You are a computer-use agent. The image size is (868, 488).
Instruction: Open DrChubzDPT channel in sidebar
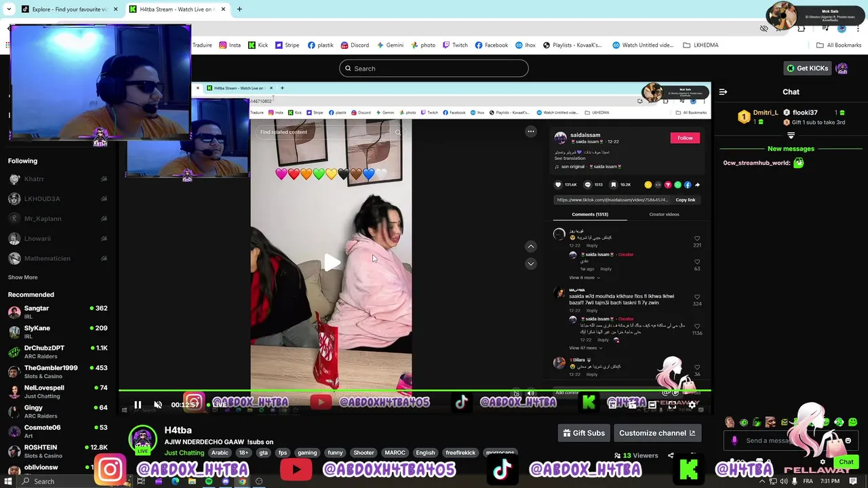tap(59, 351)
